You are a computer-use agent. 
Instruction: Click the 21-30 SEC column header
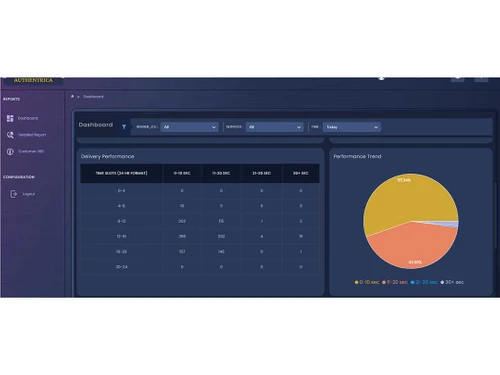pos(261,173)
